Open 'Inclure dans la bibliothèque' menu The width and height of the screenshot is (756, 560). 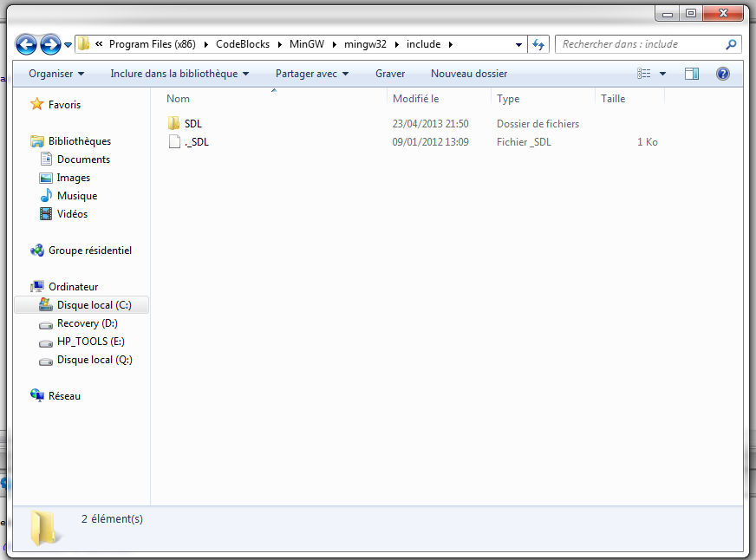click(x=179, y=74)
